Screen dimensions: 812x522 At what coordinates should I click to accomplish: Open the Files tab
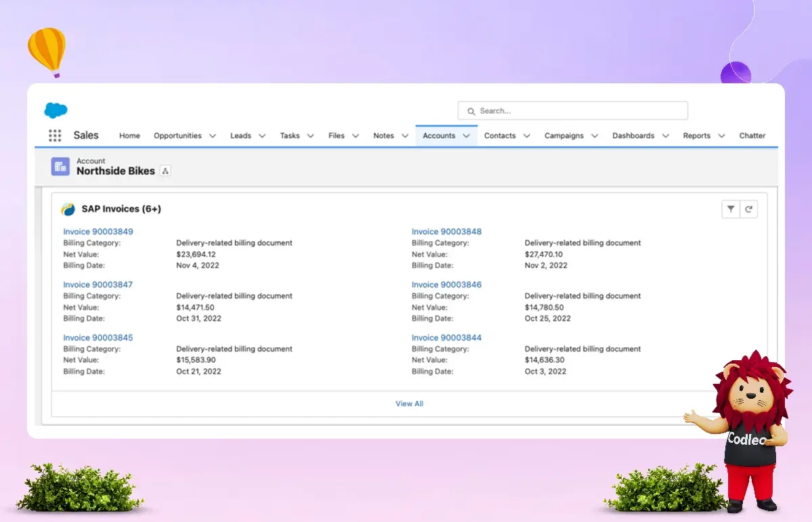[336, 135]
